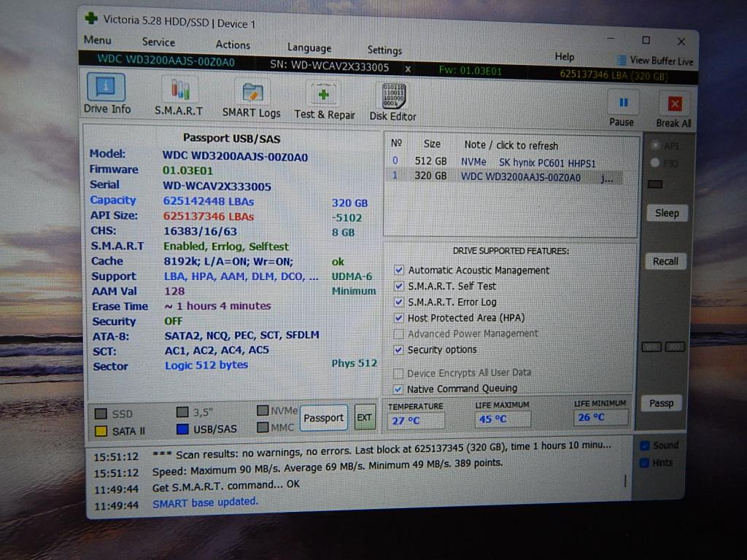Toggle Native Command Queuing checkbox
This screenshot has width=747, height=560.
(x=398, y=389)
